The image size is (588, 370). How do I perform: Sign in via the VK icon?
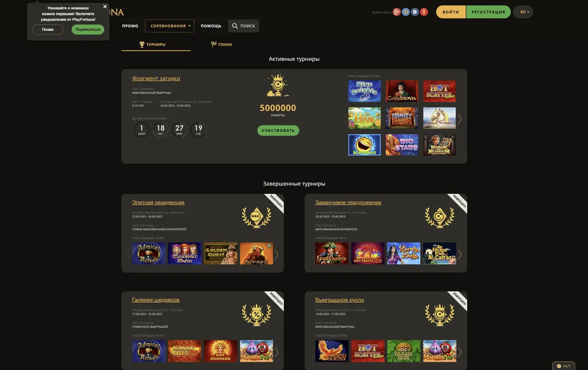tap(415, 12)
